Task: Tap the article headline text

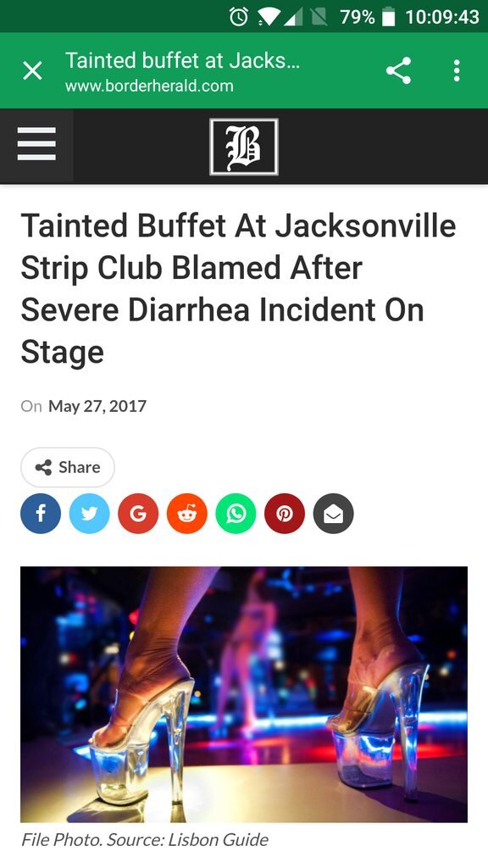Action: pyautogui.click(x=238, y=288)
